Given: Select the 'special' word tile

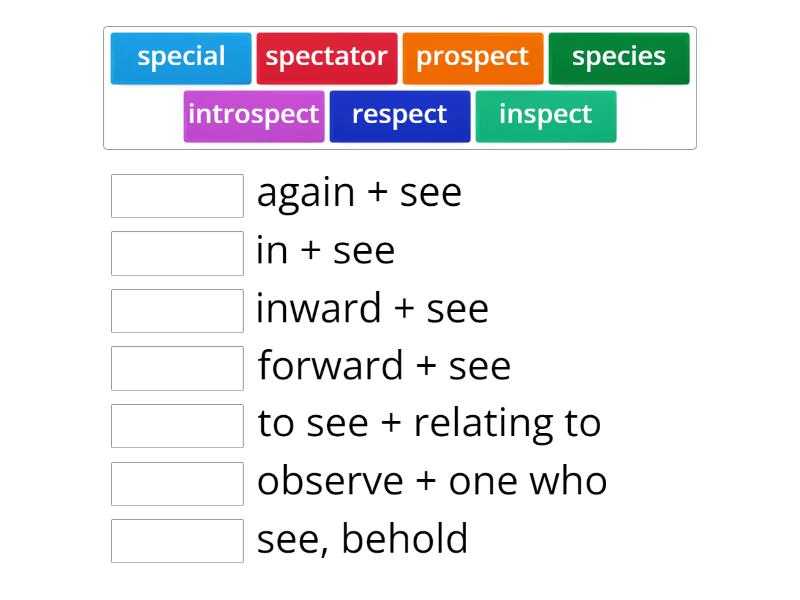Looking at the screenshot, I should pyautogui.click(x=181, y=57).
